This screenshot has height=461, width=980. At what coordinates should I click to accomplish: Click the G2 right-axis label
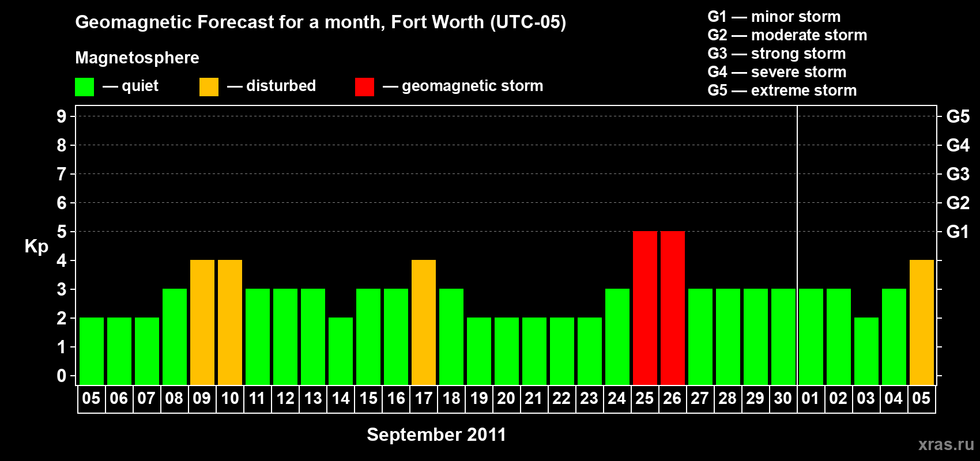tap(958, 203)
